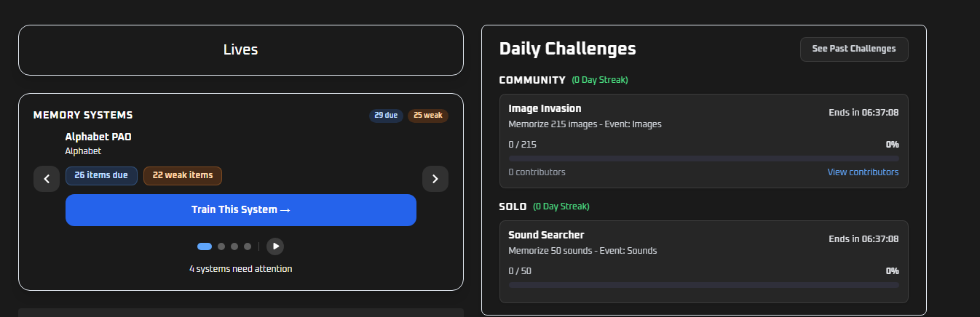Start carousel autoplay with play button

[275, 246]
